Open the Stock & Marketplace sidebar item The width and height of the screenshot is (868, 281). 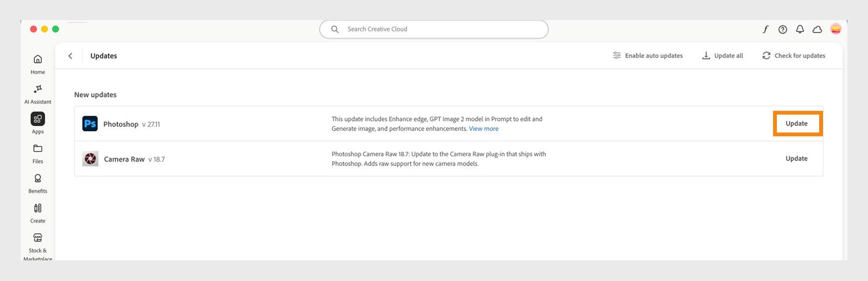tap(37, 247)
